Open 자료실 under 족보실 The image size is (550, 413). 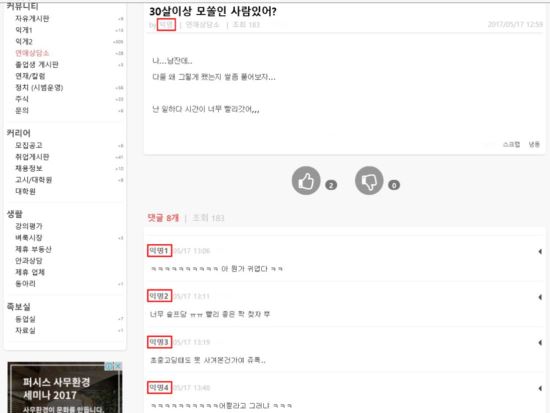coord(25,330)
